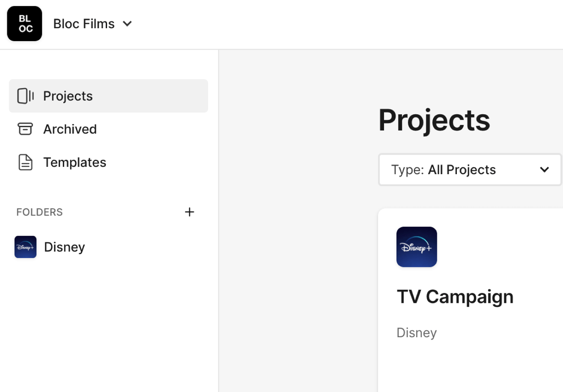Screen dimensions: 563x392
Task: Click the main Projects page heading
Action: [x=434, y=120]
